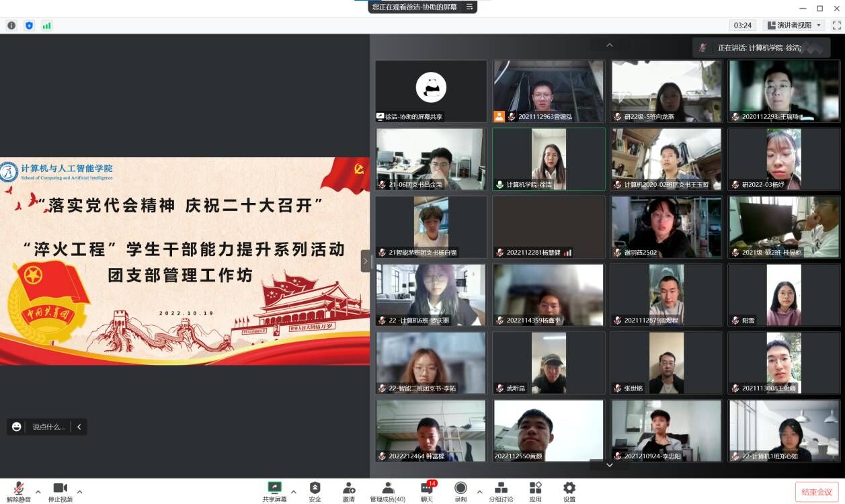Viewport: 845px width, 504px height.
Task: End the meeting with 结束会议 button
Action: point(817,492)
